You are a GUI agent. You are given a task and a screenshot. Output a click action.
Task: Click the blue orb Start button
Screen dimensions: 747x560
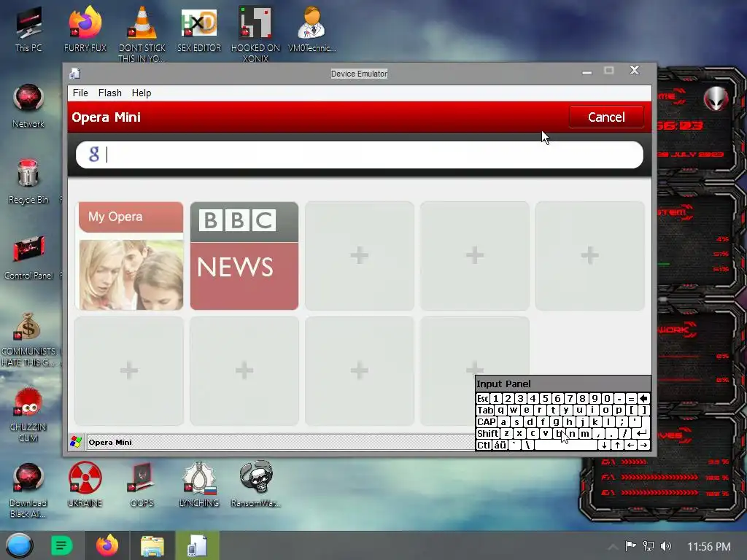(x=20, y=545)
